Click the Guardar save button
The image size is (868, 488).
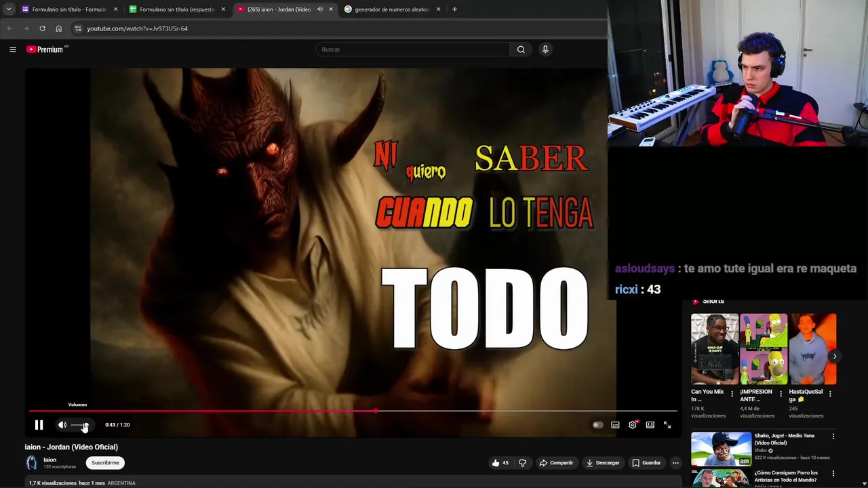(x=646, y=463)
